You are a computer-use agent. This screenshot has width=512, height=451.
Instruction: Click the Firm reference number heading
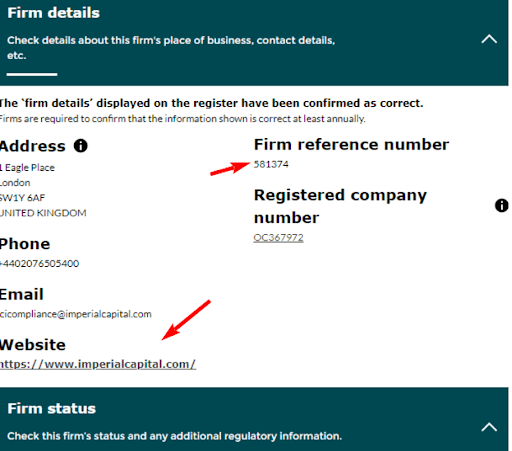point(351,145)
